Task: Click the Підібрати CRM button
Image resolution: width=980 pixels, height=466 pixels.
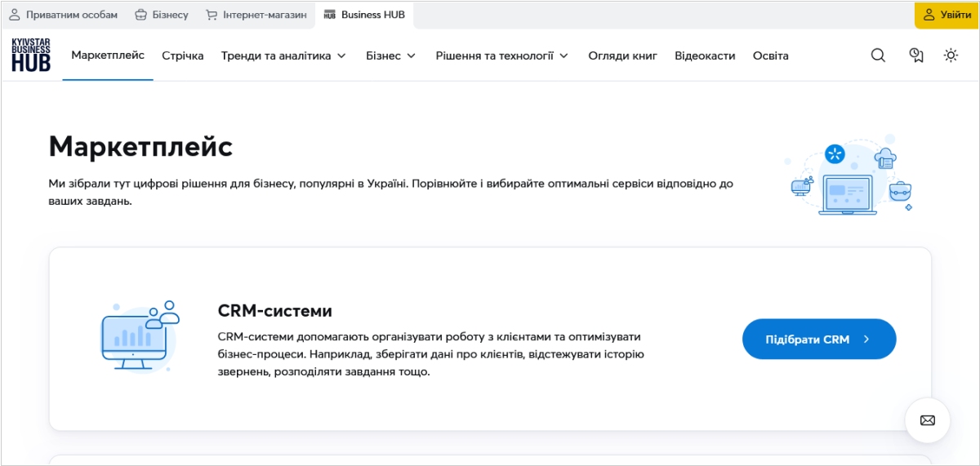Action: point(818,340)
